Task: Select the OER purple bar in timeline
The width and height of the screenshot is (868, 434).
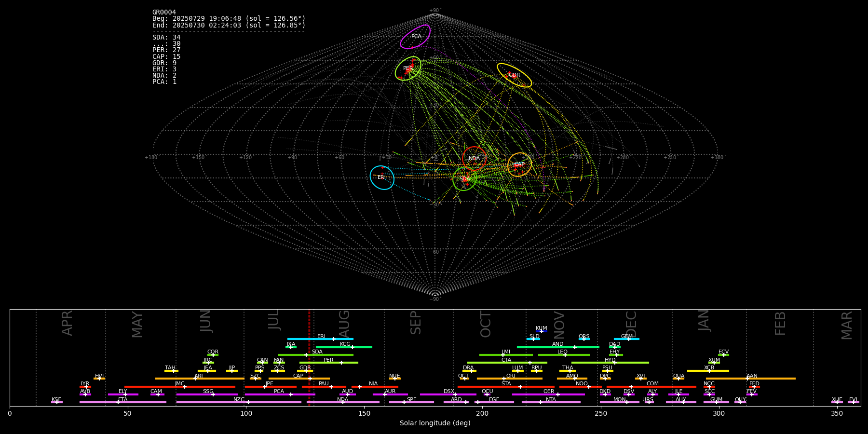Action: tap(548, 394)
